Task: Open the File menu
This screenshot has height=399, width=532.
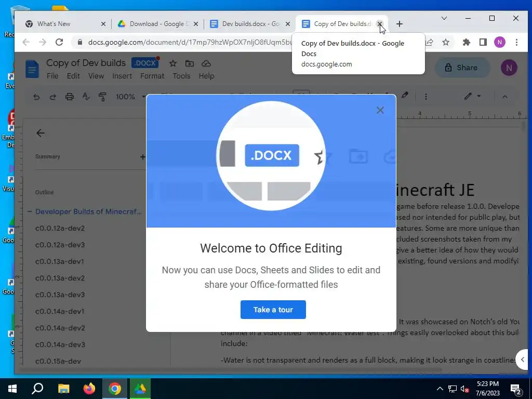Action: [52, 76]
